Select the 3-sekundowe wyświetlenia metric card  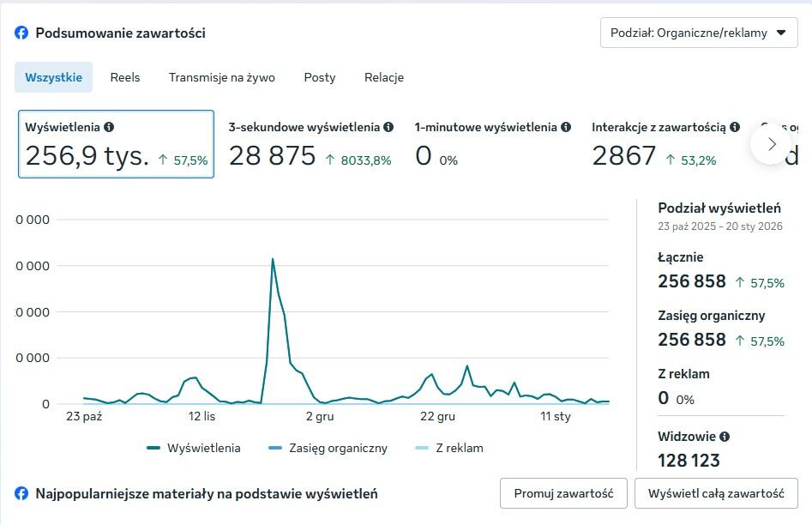click(310, 144)
